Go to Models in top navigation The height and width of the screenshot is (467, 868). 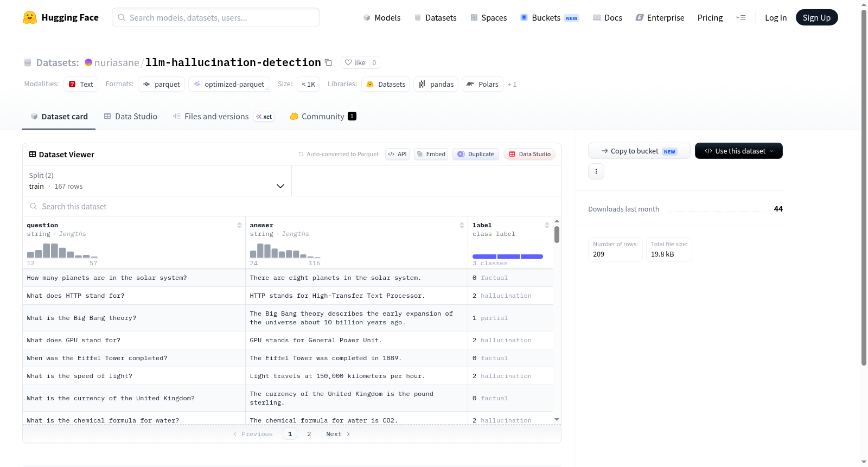(382, 17)
